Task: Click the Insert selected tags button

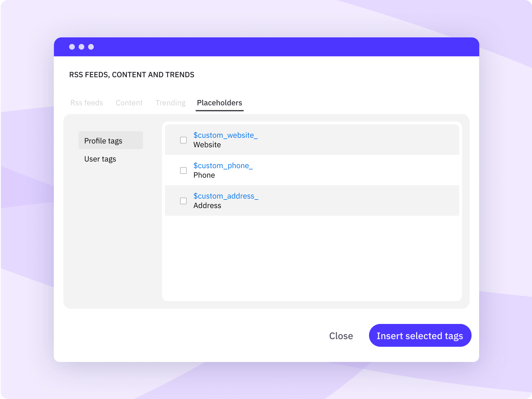Action: click(x=420, y=335)
